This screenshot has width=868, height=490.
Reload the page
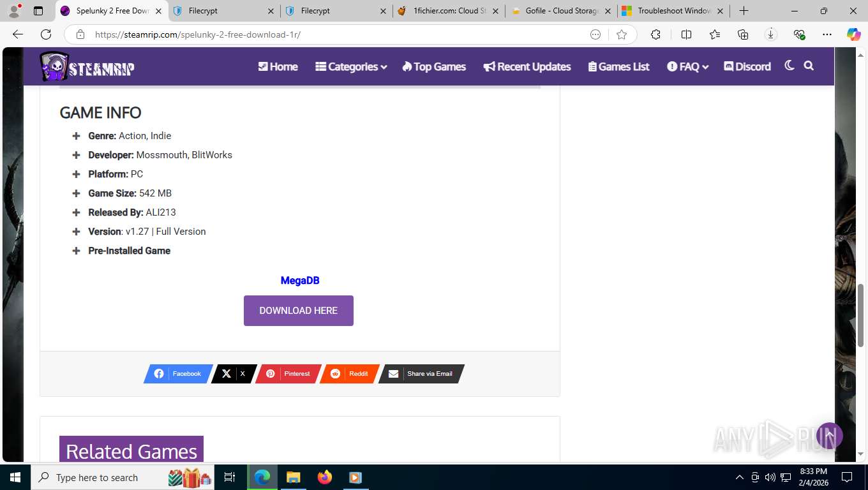coord(46,34)
